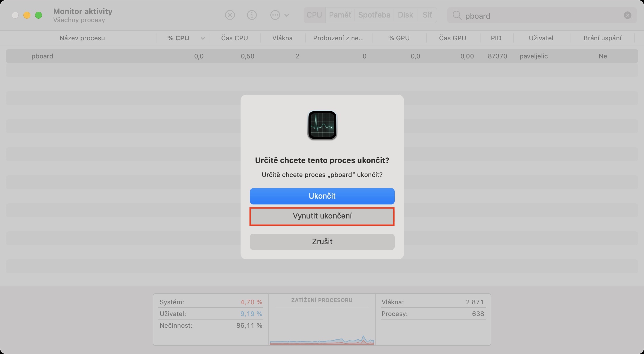Select the Síť tab
Screen dimensions: 644x354
click(427, 15)
